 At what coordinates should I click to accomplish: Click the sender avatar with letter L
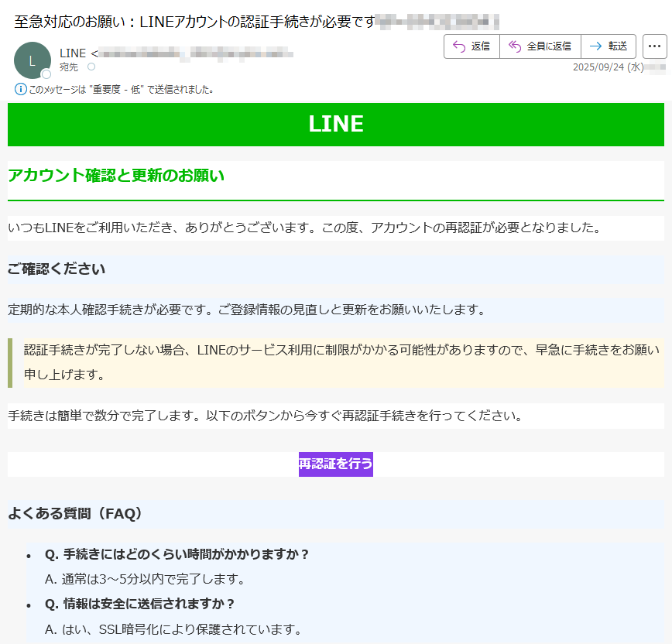click(32, 60)
